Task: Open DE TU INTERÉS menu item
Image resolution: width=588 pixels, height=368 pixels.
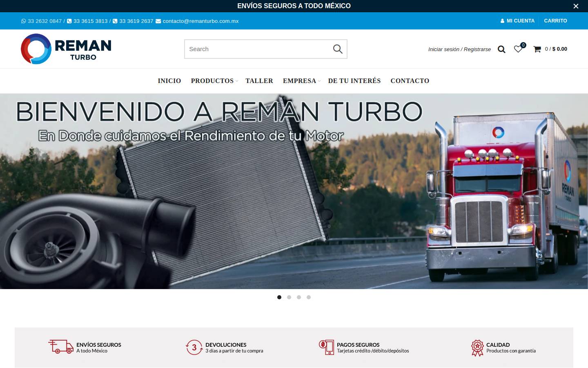Action: tap(354, 81)
